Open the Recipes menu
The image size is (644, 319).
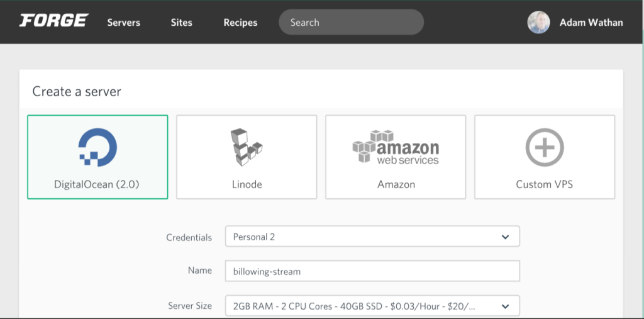click(240, 23)
